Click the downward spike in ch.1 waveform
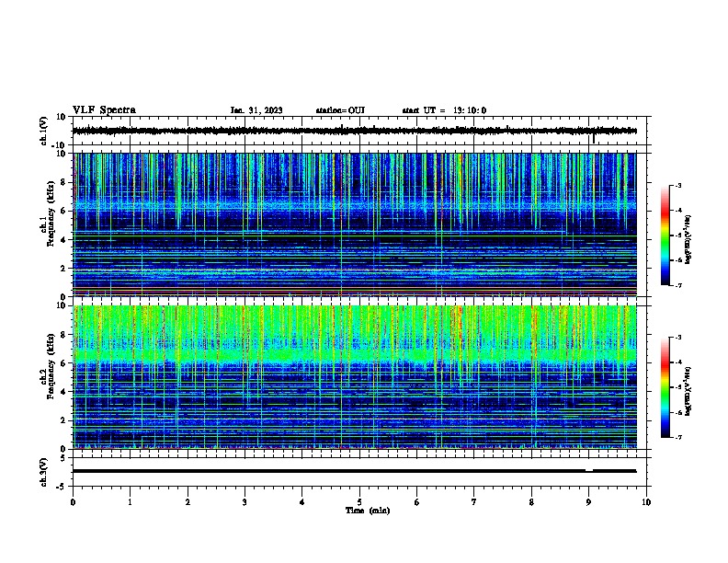Screen dimensions: 728x563 click(x=594, y=138)
